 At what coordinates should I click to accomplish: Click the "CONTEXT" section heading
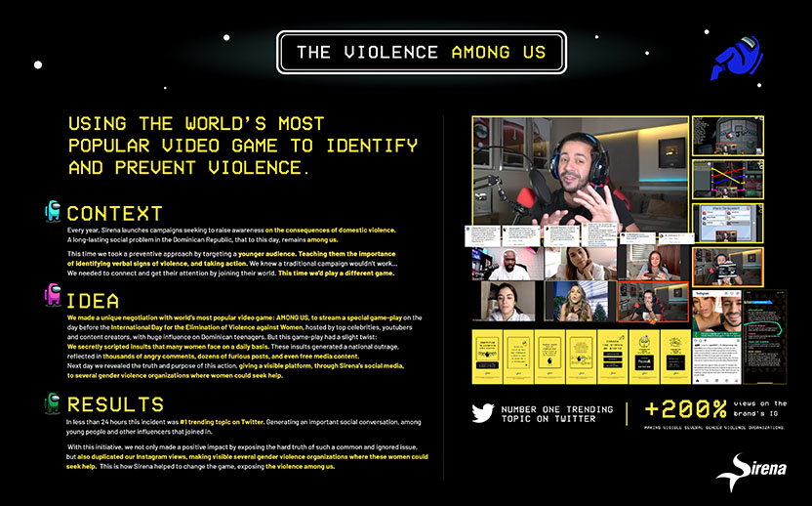pos(114,214)
